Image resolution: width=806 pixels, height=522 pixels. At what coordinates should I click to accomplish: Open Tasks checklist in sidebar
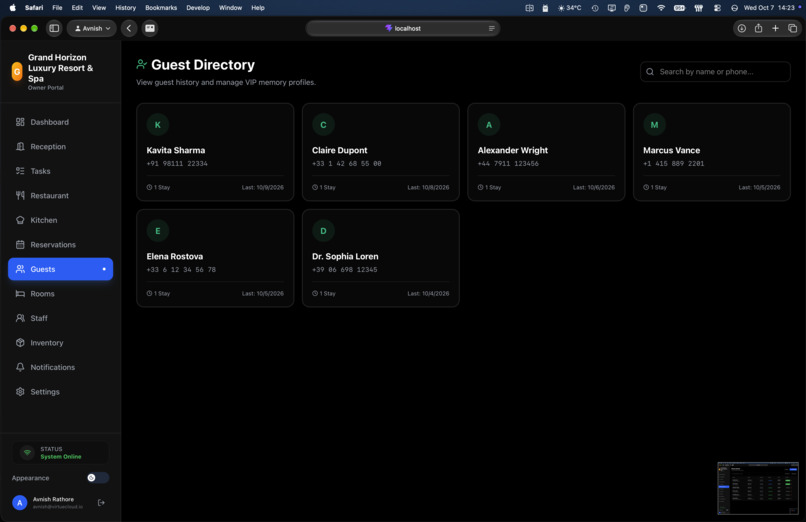click(61, 171)
